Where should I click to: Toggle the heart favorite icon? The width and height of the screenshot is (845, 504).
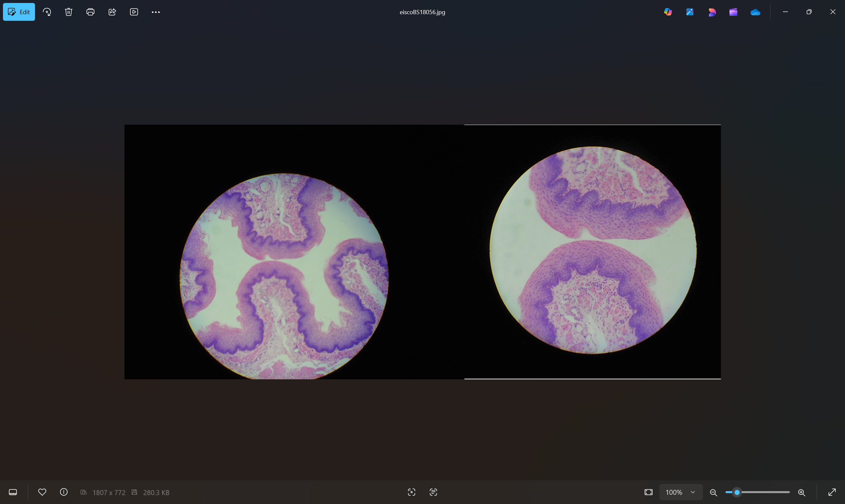42,492
